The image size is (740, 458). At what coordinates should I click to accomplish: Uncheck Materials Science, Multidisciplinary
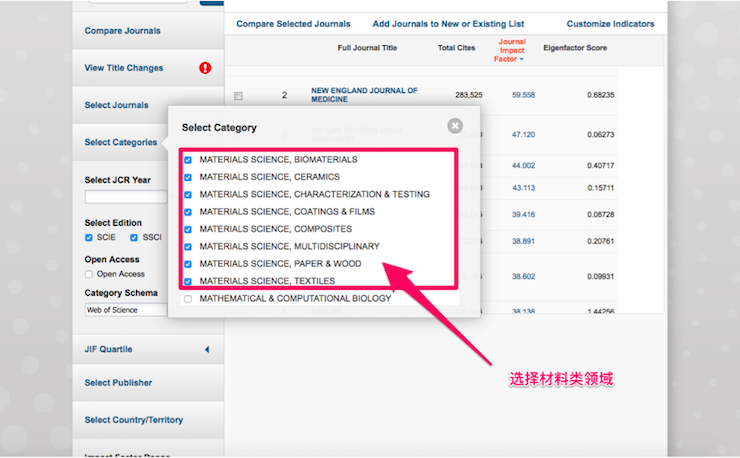[188, 247]
